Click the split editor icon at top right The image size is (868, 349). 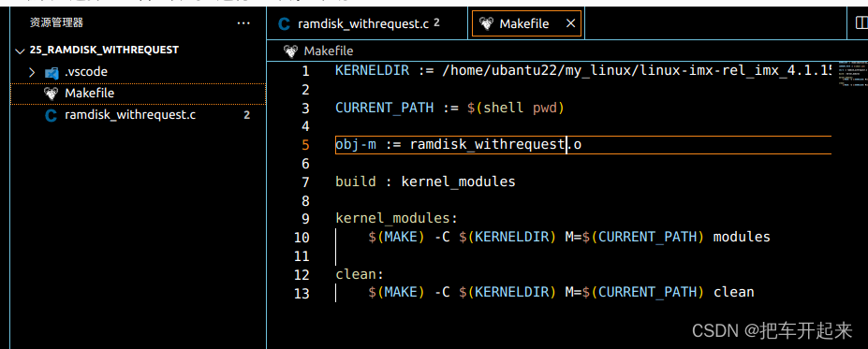[x=861, y=23]
